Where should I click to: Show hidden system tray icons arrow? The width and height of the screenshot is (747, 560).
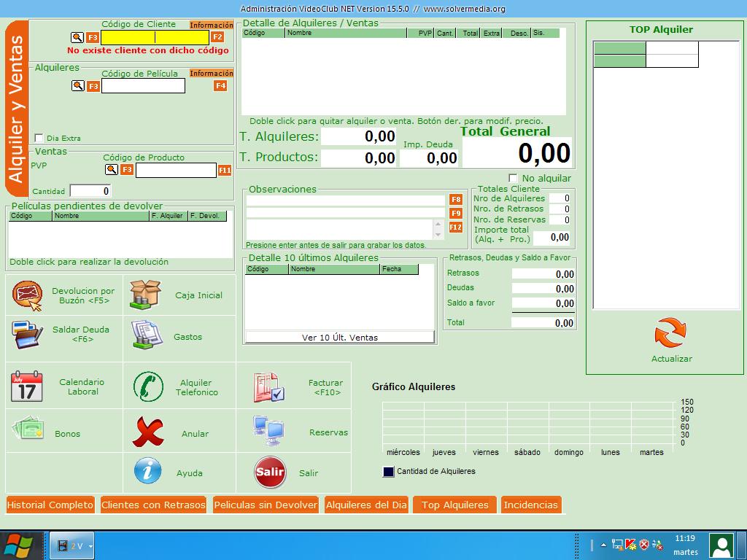click(x=603, y=545)
